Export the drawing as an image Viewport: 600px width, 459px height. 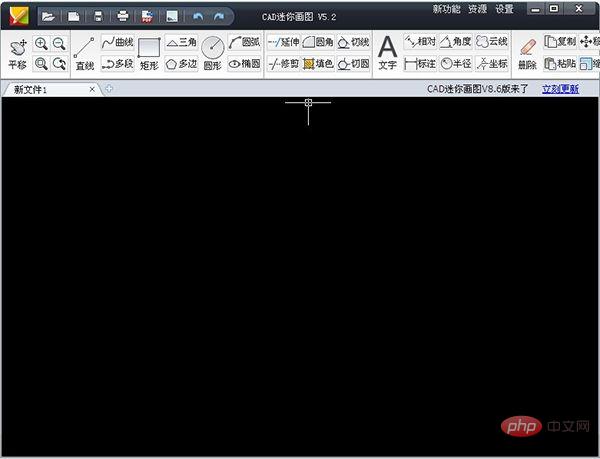[x=172, y=16]
